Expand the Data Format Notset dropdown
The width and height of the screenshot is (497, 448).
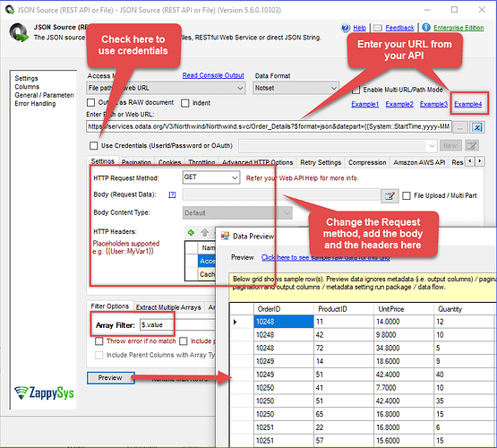(x=296, y=88)
